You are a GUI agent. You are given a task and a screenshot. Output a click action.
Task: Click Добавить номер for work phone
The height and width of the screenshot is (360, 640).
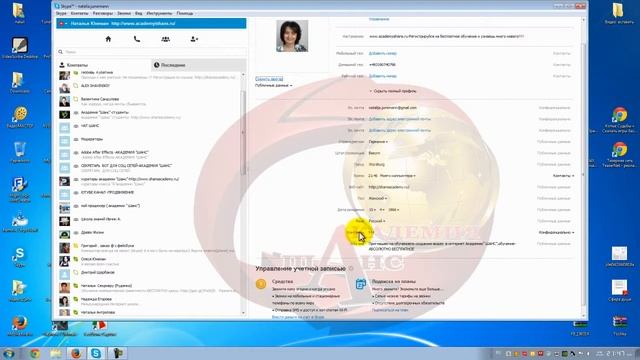click(x=382, y=76)
